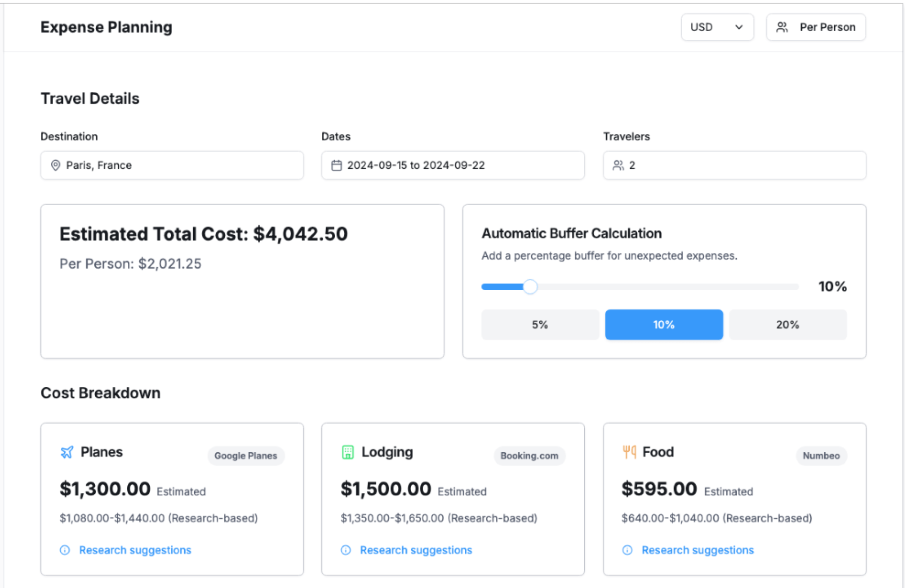This screenshot has width=905, height=588.
Task: Click info icon next to Food research suggestions
Action: point(627,550)
